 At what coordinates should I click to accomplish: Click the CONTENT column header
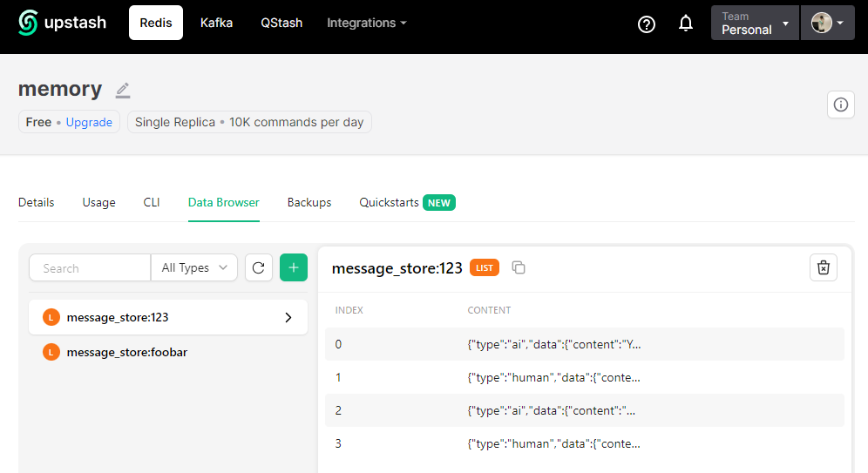[x=490, y=310]
